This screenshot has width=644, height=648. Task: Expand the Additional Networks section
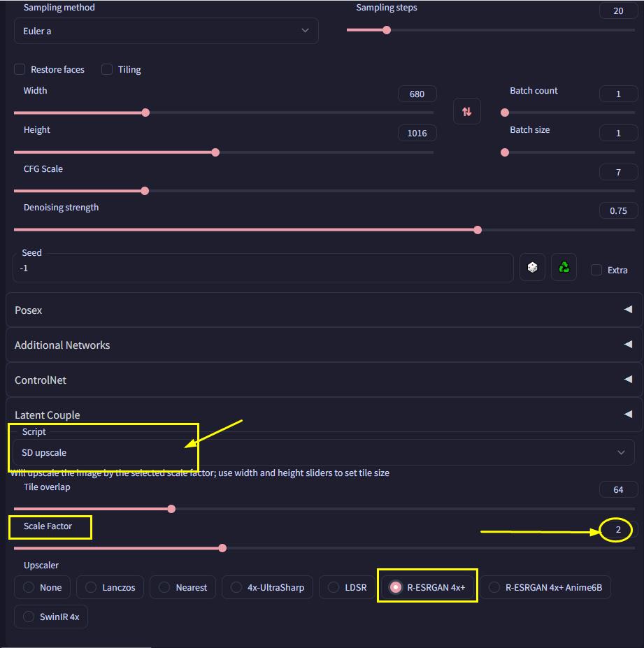point(324,345)
